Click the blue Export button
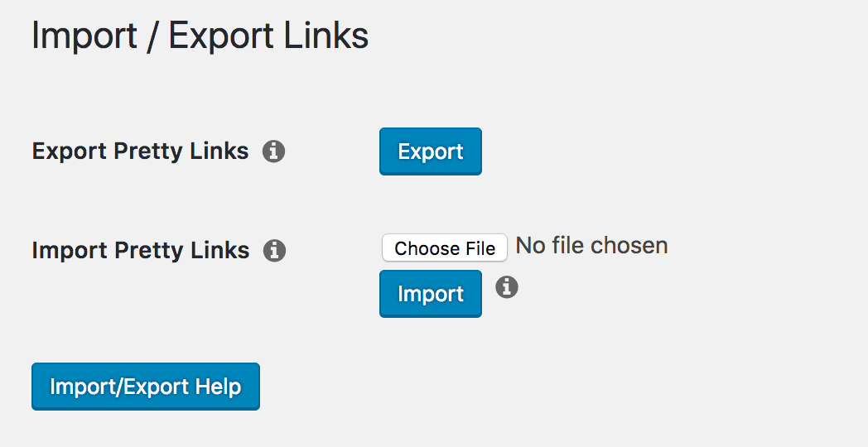868x447 pixels. (x=431, y=151)
